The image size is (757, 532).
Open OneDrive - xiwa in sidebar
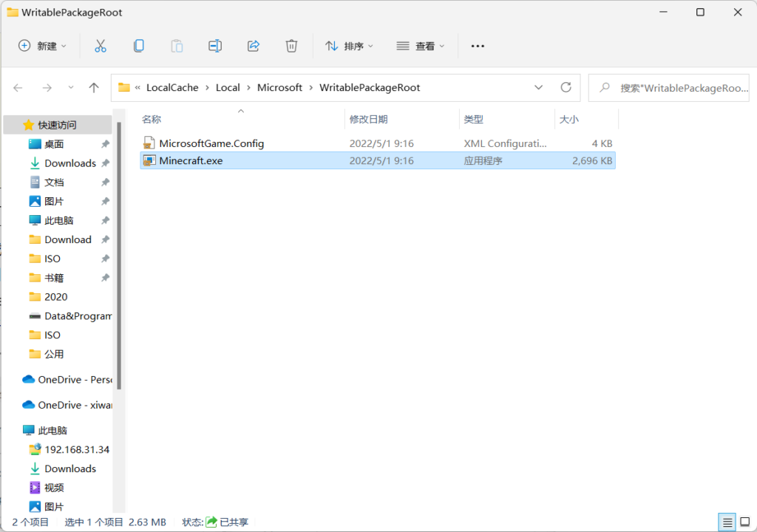click(x=75, y=405)
